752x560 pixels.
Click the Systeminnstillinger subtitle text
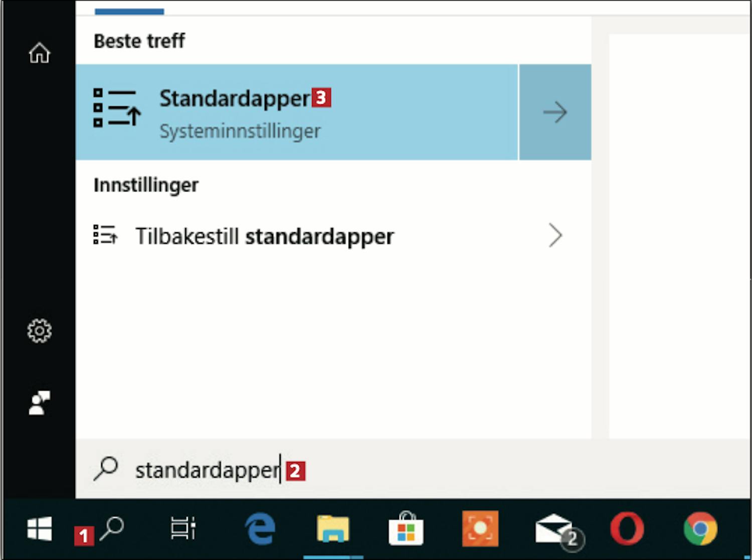[240, 131]
